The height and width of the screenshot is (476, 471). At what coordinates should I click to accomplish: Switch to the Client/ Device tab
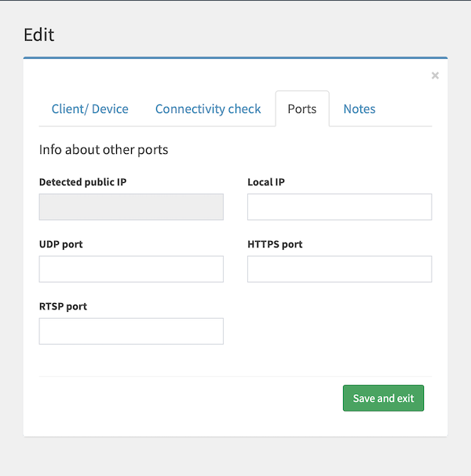89,109
